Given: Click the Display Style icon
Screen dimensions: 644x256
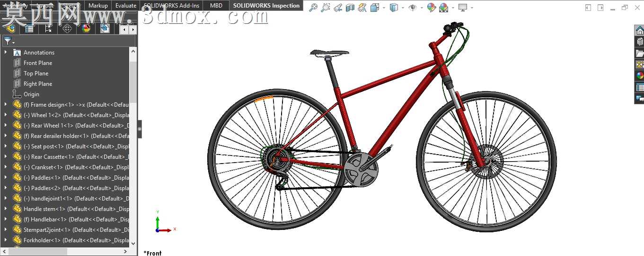Looking at the screenshot, I should pyautogui.click(x=394, y=8).
